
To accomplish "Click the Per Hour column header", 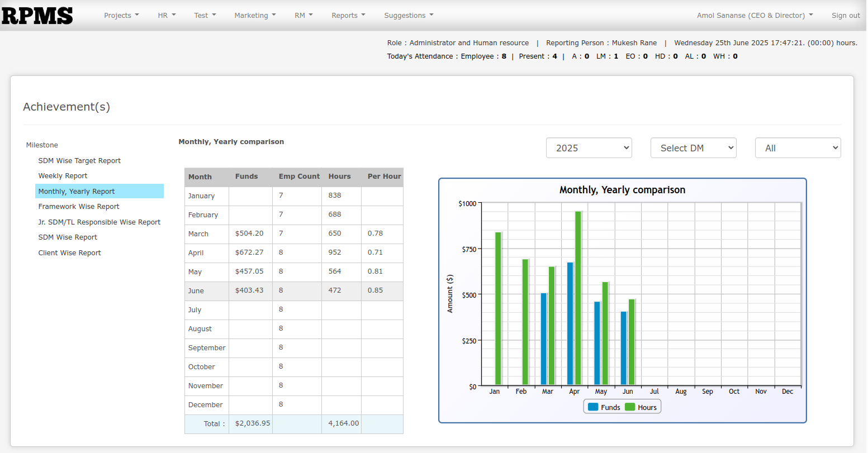I will [385, 177].
